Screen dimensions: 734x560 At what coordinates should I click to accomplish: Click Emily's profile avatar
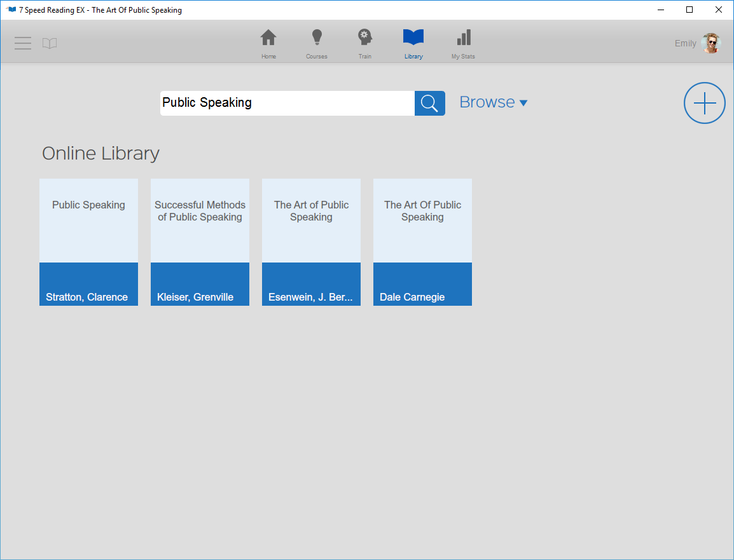pos(710,43)
